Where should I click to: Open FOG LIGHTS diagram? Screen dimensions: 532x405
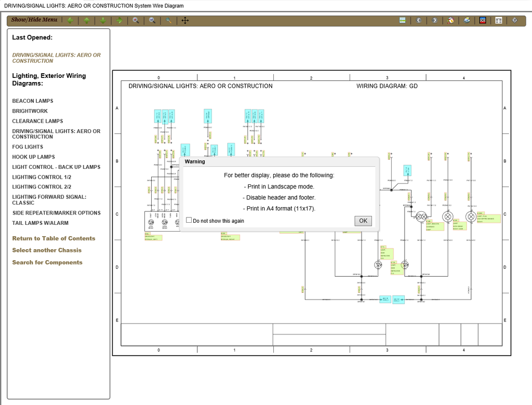click(x=28, y=147)
